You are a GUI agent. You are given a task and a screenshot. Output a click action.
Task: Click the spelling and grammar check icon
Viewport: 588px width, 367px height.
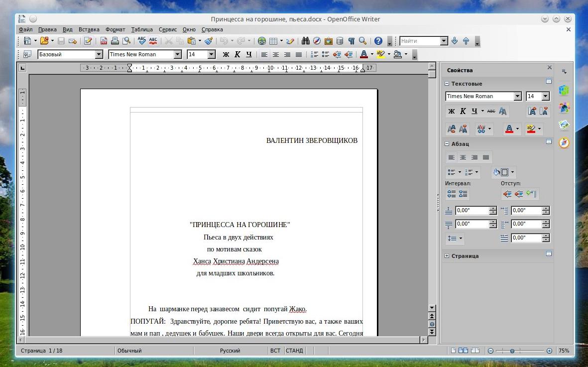pyautogui.click(x=142, y=41)
